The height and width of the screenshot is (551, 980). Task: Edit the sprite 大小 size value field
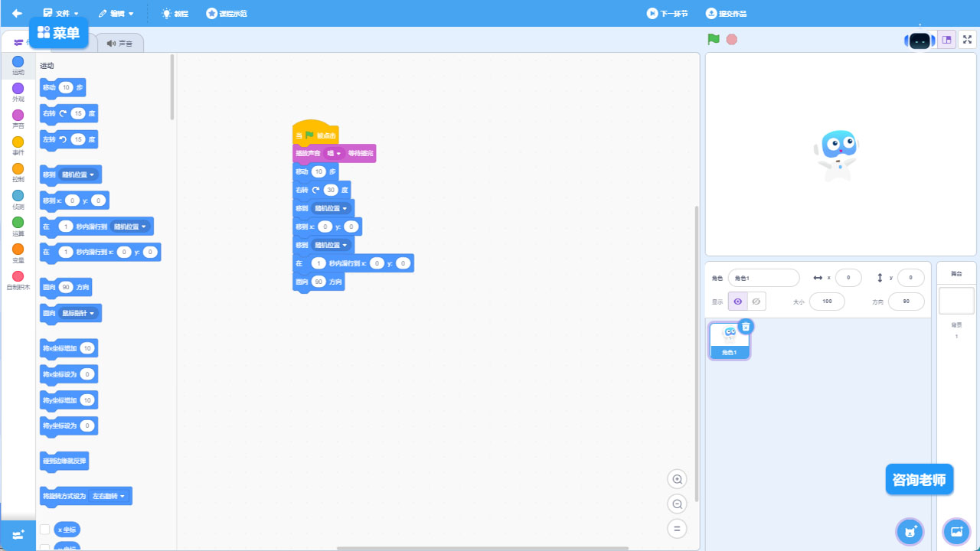pyautogui.click(x=826, y=301)
